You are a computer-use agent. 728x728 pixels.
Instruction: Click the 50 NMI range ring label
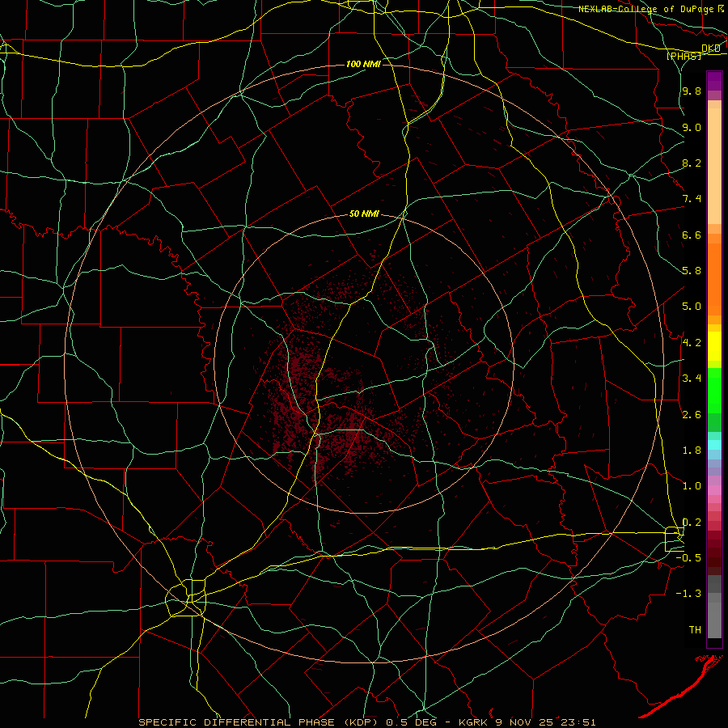coord(364,214)
